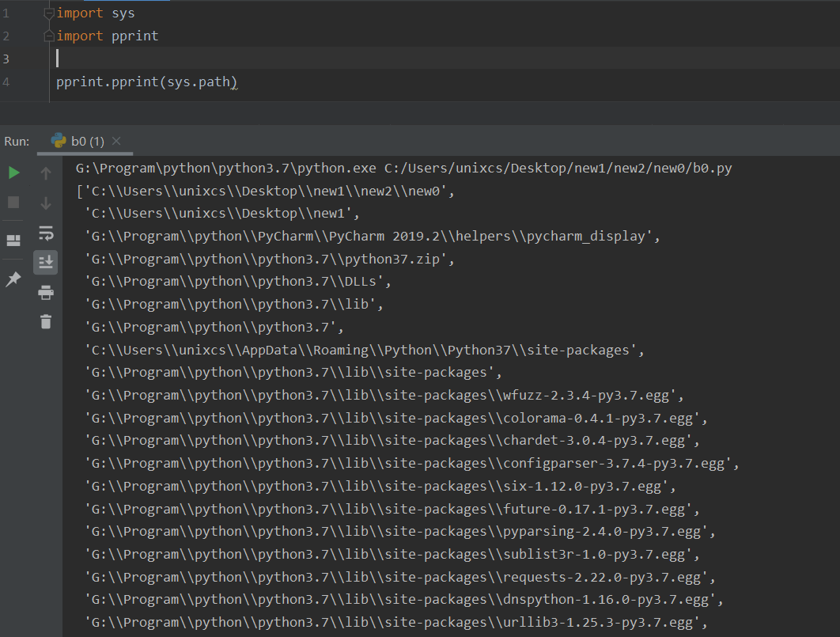Click the Print console output icon

tap(46, 293)
